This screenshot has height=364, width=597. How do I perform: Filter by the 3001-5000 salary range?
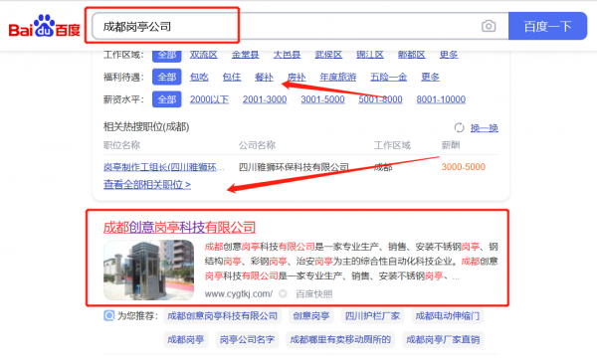click(322, 99)
